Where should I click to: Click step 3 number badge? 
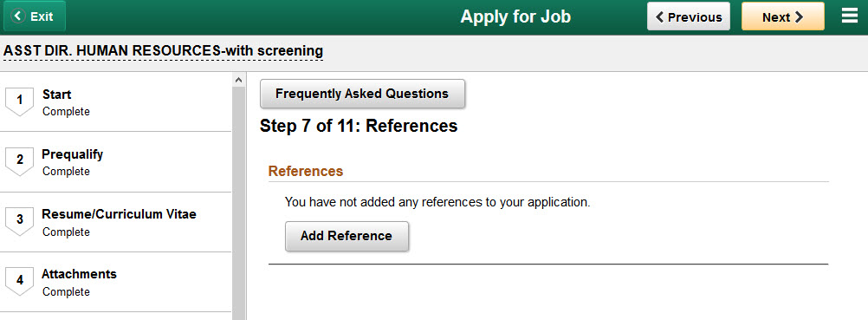pos(20,219)
